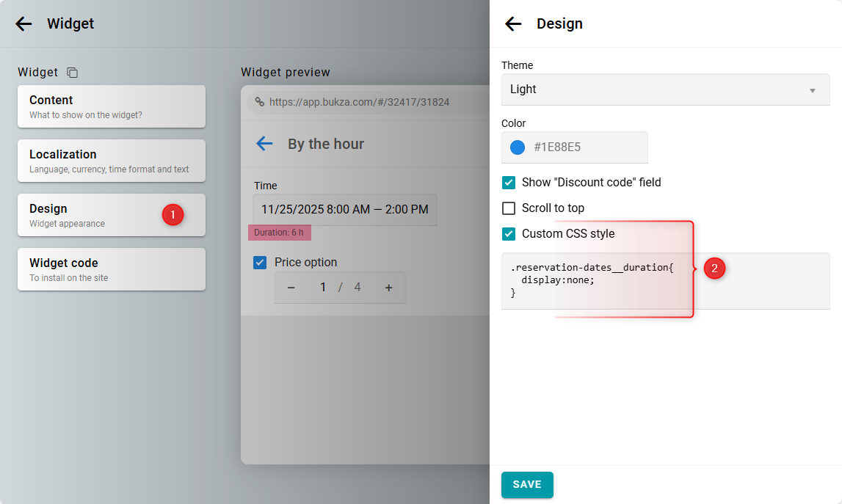This screenshot has height=504, width=842.
Task: Decrease price option quantity with minus
Action: pos(291,288)
